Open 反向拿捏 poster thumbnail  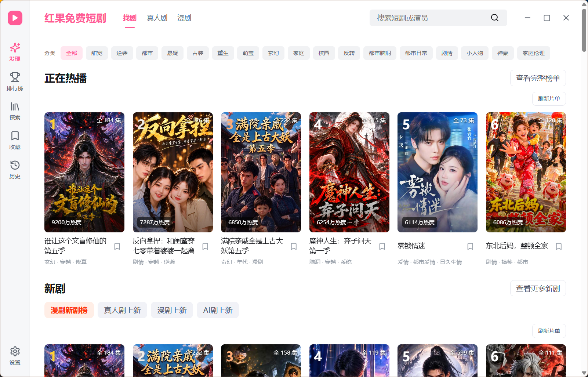tap(173, 172)
